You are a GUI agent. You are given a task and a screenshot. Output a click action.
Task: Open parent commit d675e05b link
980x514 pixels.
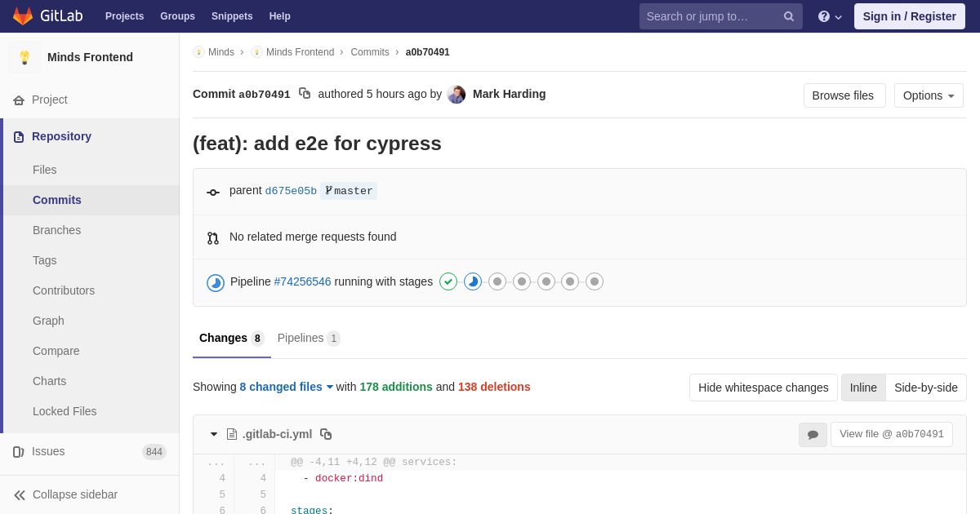point(291,191)
